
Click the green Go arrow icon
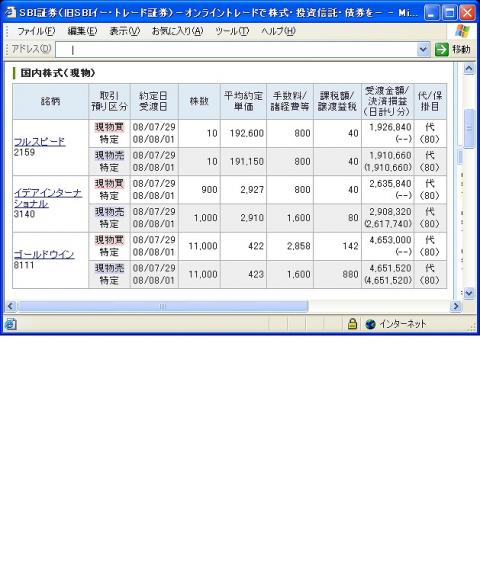click(441, 49)
